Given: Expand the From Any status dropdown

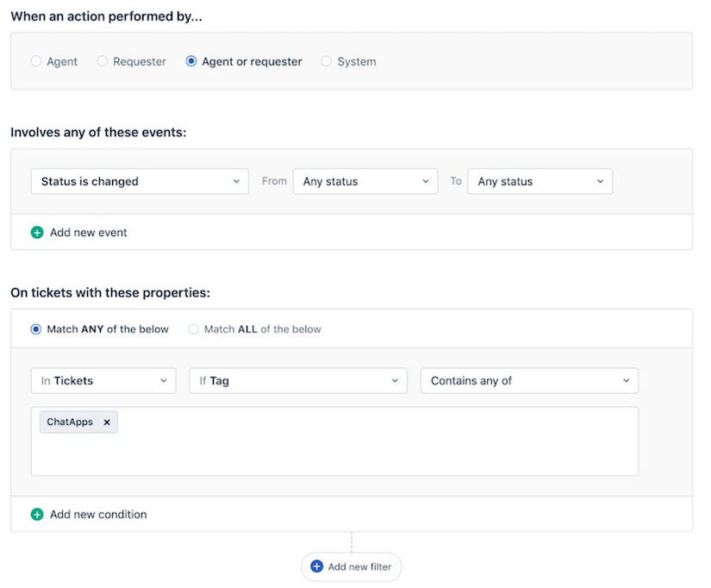Looking at the screenshot, I should click(x=365, y=182).
